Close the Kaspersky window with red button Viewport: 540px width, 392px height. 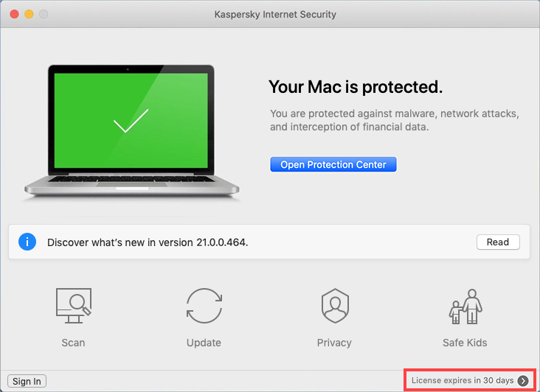[15, 14]
